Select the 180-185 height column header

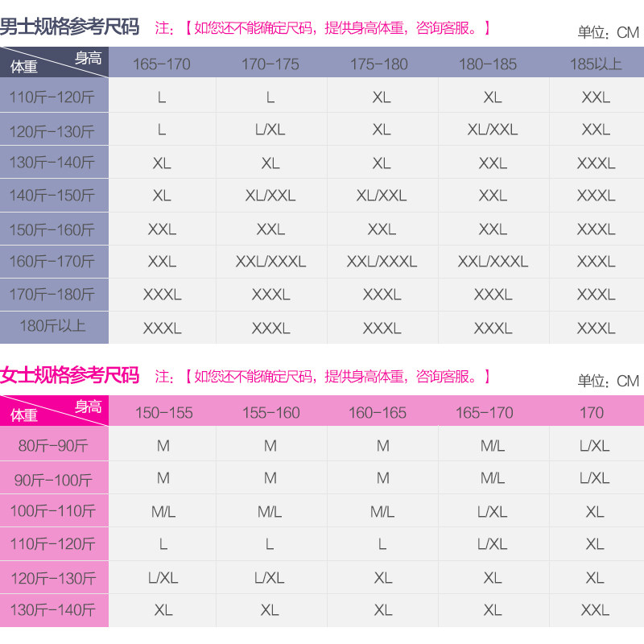click(x=488, y=64)
